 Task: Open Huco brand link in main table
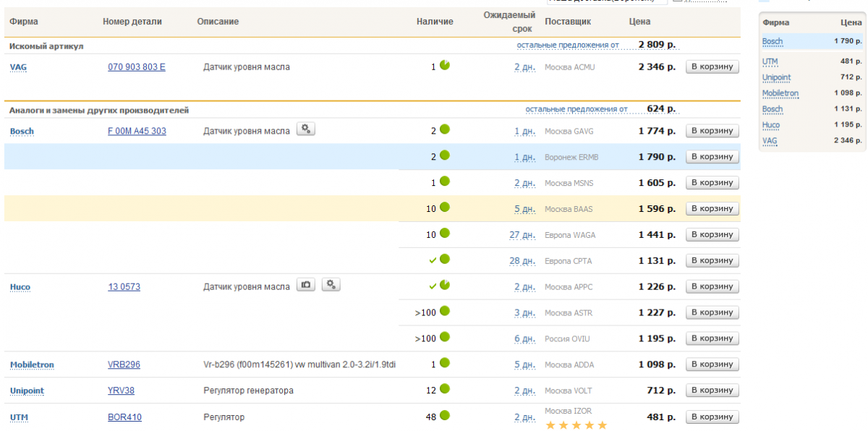click(20, 287)
